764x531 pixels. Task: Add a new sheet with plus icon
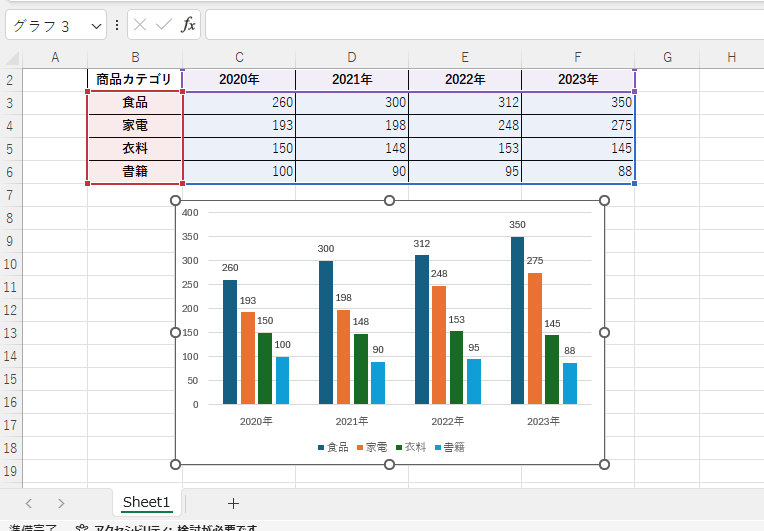click(x=233, y=503)
